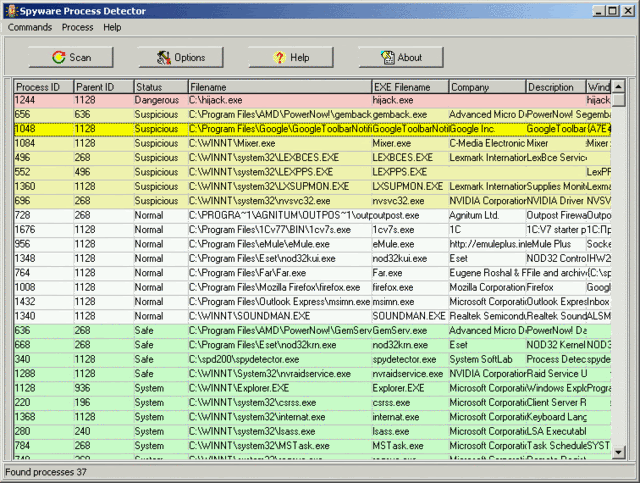This screenshot has height=483, width=640.
Task: Select SOUNDMAN.EXE process row
Action: coord(312,316)
